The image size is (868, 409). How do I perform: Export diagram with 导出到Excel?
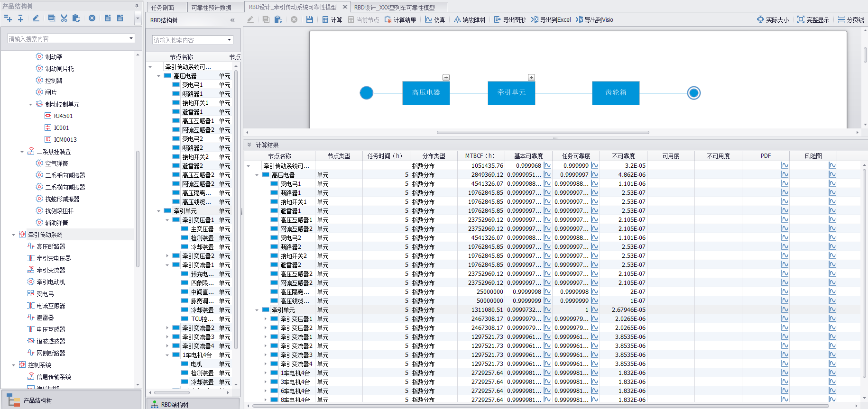click(551, 19)
